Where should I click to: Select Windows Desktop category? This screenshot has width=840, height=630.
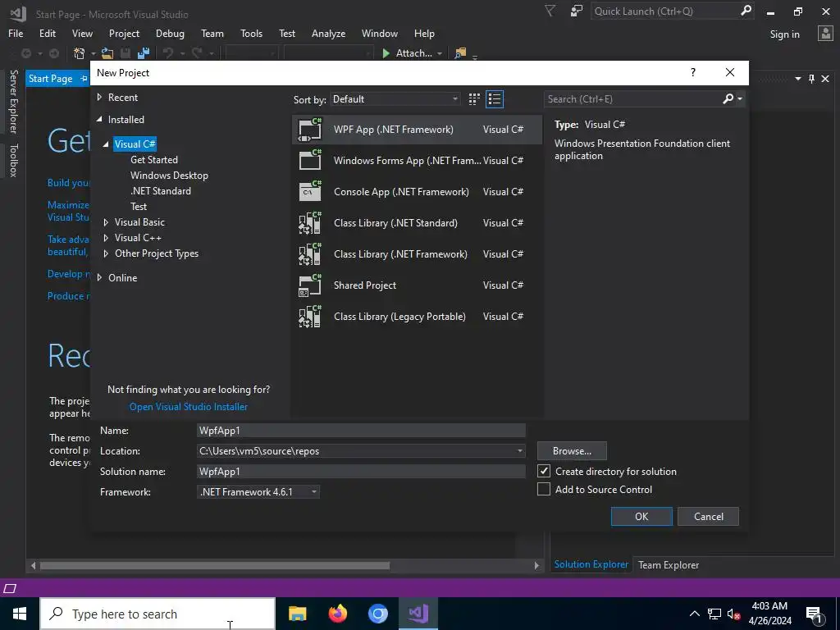[x=169, y=176]
